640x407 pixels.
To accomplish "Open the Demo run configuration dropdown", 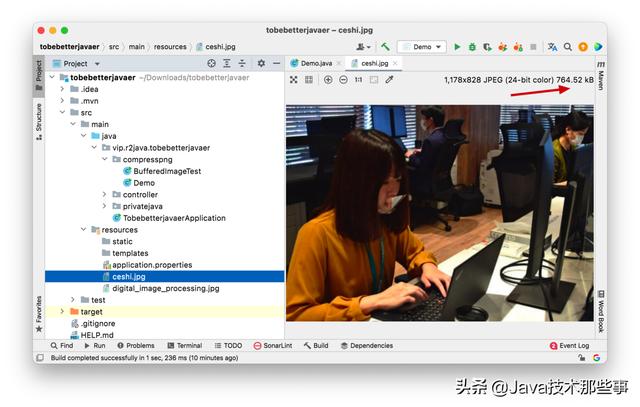I will pyautogui.click(x=422, y=47).
